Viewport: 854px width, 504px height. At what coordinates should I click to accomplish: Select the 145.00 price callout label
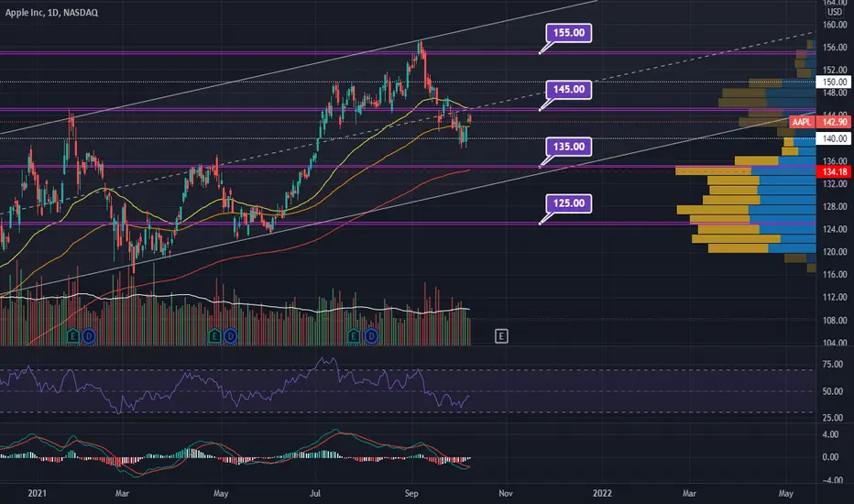(x=569, y=90)
